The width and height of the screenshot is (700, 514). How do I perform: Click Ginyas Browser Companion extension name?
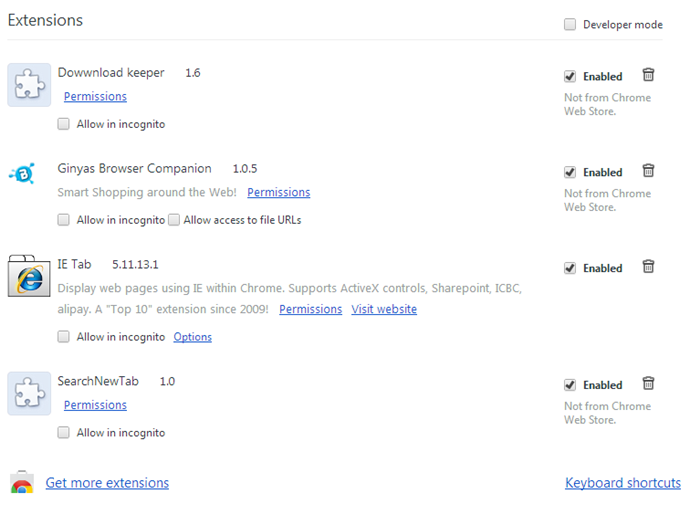point(134,168)
